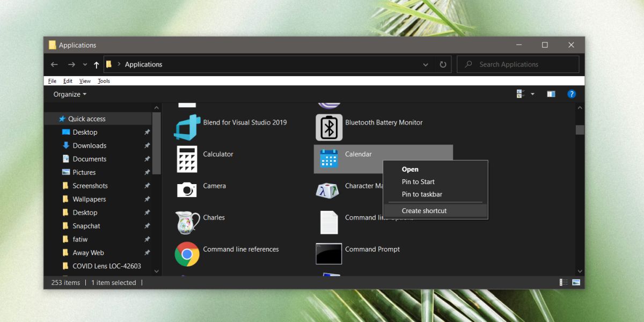Change view layout icon in toolbar

[x=520, y=94]
